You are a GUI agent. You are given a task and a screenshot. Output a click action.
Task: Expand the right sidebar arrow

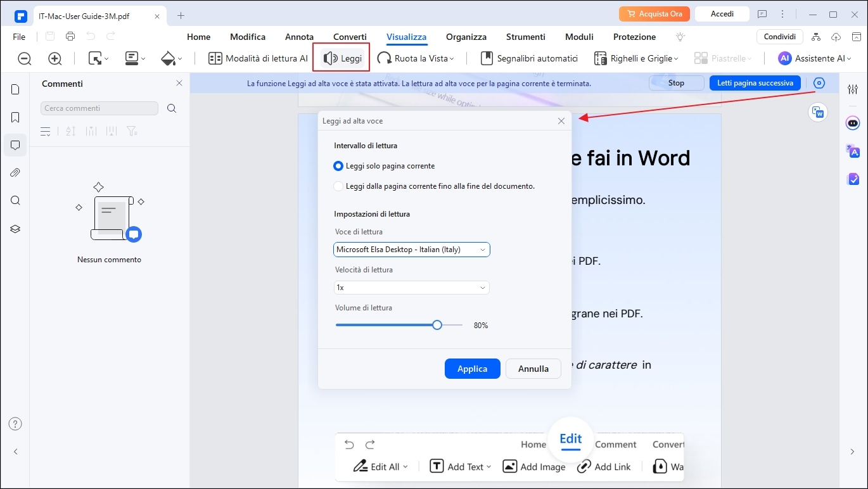coord(853,452)
